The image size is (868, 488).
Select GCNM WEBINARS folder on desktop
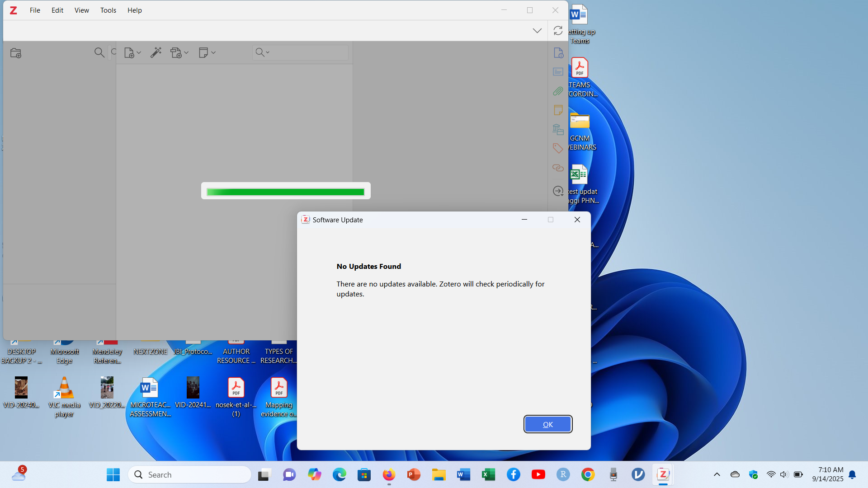tap(580, 131)
